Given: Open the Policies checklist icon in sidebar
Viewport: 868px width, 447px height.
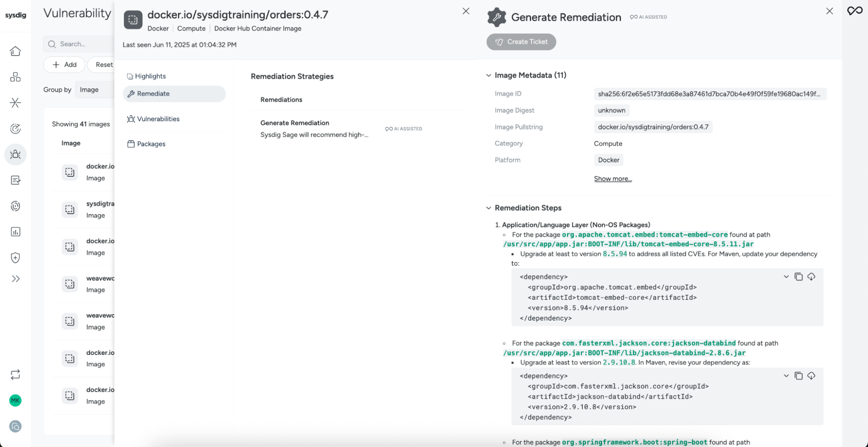Looking at the screenshot, I should [15, 180].
